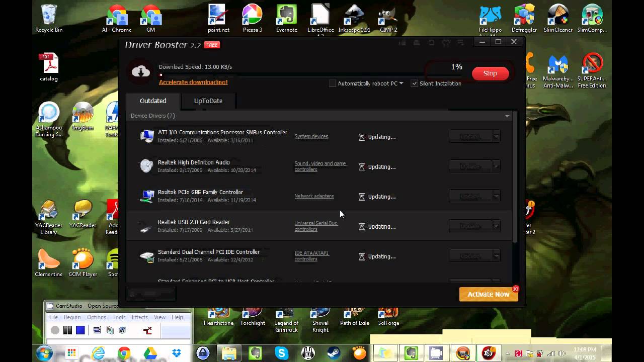The width and height of the screenshot is (644, 362).
Task: Toggle Automatically reboot PC checkbox
Action: pyautogui.click(x=333, y=83)
